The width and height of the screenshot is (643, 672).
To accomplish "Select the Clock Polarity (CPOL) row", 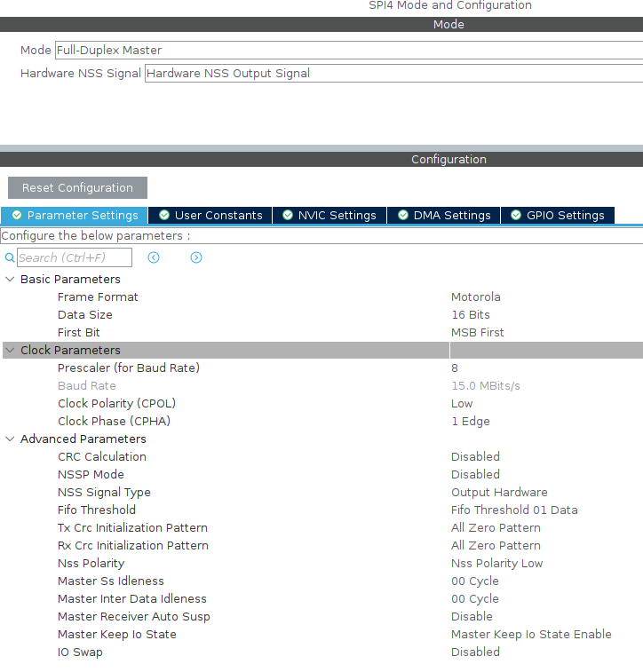I will (x=322, y=404).
